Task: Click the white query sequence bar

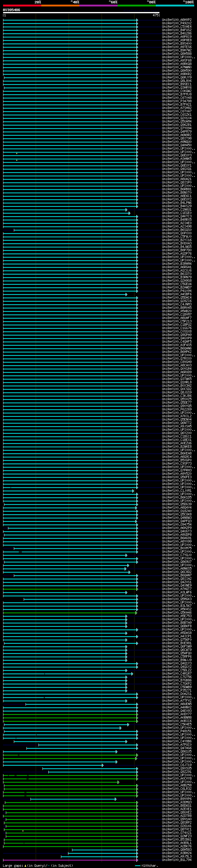Action: 81,13
